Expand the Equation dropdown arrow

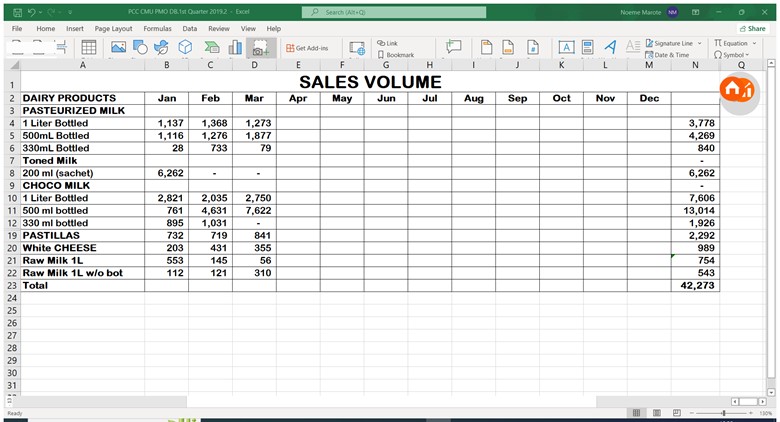click(754, 43)
